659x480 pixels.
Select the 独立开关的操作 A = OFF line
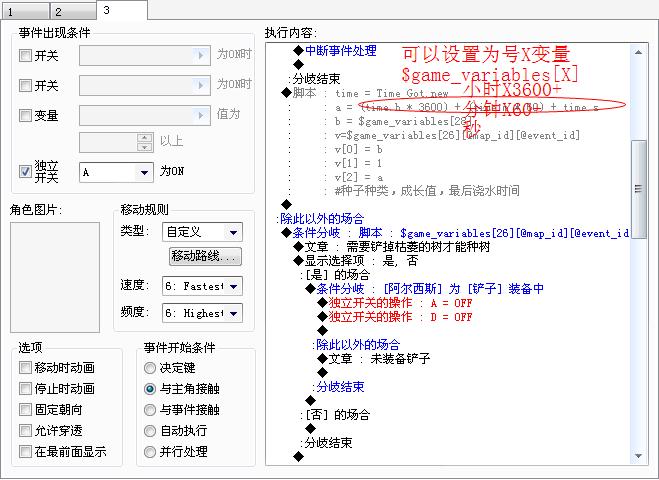395,303
